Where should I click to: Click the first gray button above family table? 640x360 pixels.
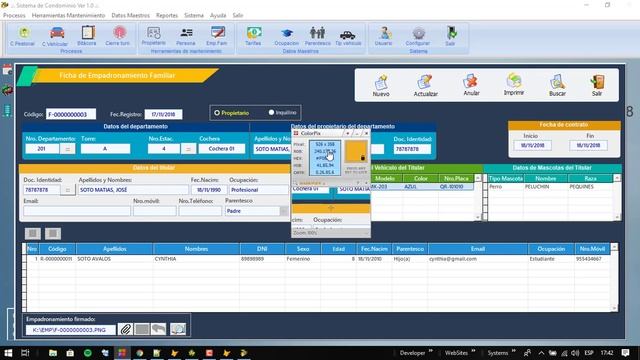[x=33, y=233]
